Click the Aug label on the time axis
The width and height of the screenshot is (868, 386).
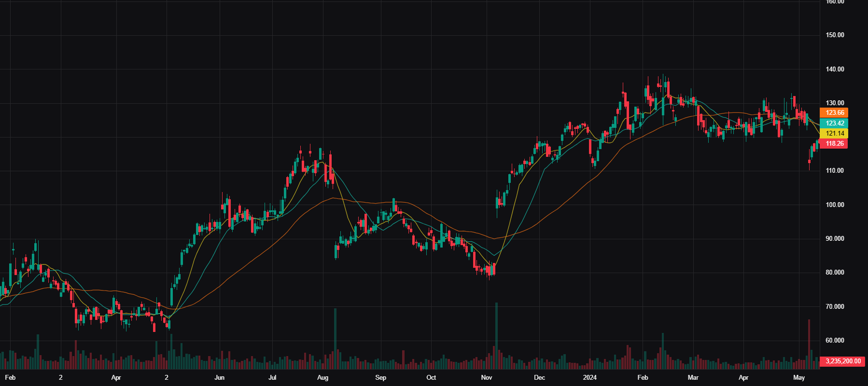(x=323, y=378)
